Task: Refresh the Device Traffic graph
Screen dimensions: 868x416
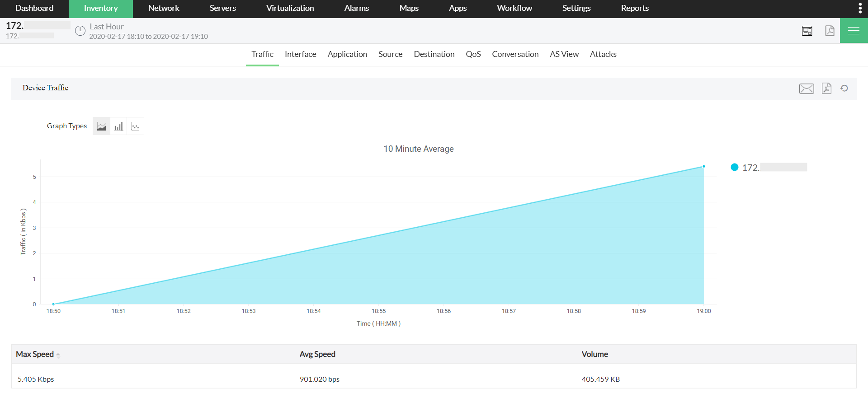Action: point(844,89)
